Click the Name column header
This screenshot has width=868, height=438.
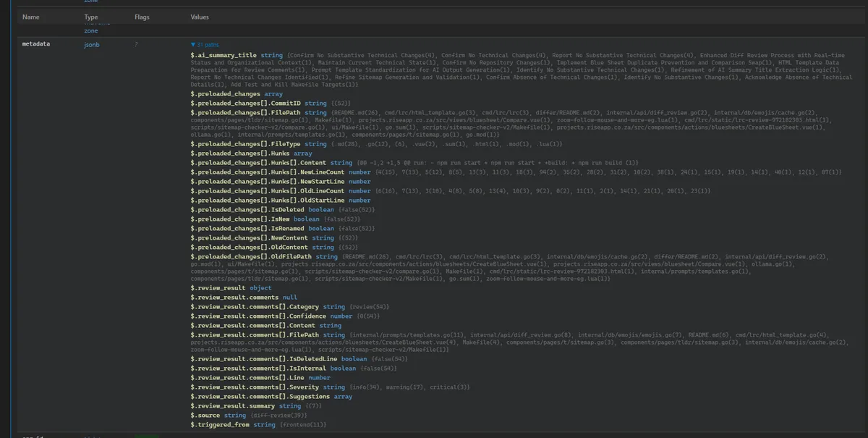[x=31, y=17]
